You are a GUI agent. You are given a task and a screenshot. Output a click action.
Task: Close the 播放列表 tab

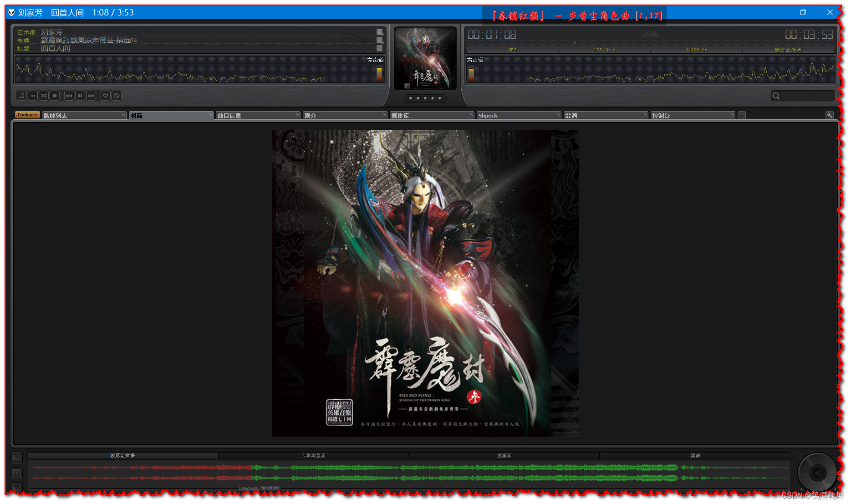click(x=123, y=114)
